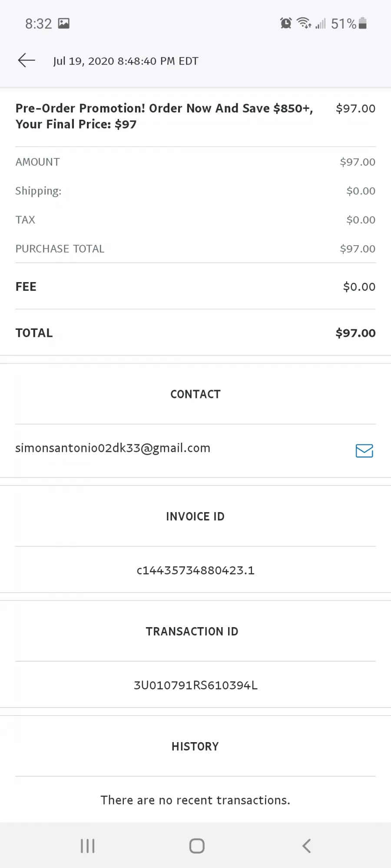Tap invoice ID c14435734880423.1
391x868 pixels.
(195, 570)
